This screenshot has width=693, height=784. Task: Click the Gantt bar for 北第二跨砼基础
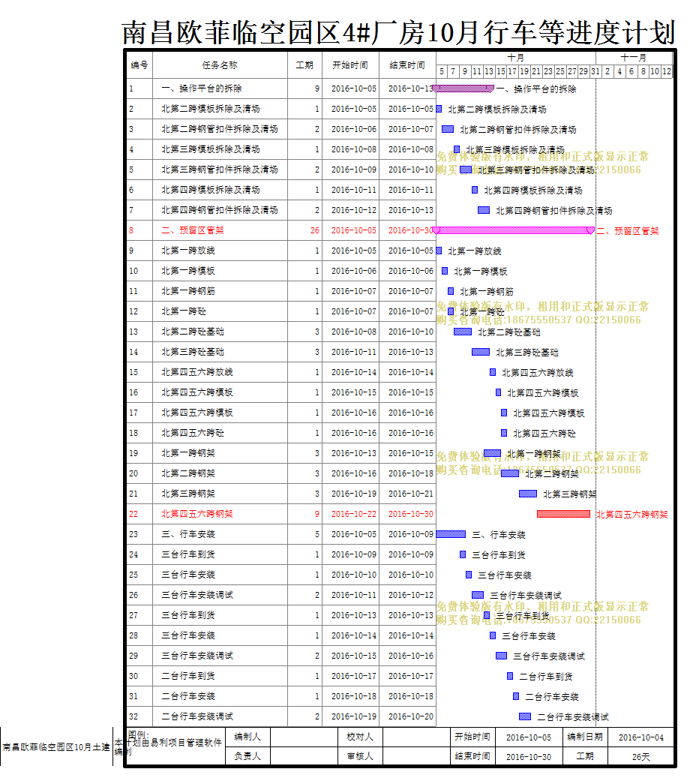(463, 332)
